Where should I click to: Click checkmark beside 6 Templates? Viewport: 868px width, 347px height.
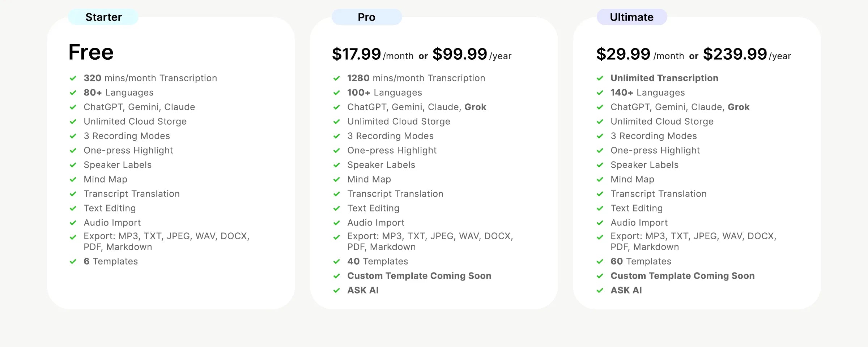[73, 261]
